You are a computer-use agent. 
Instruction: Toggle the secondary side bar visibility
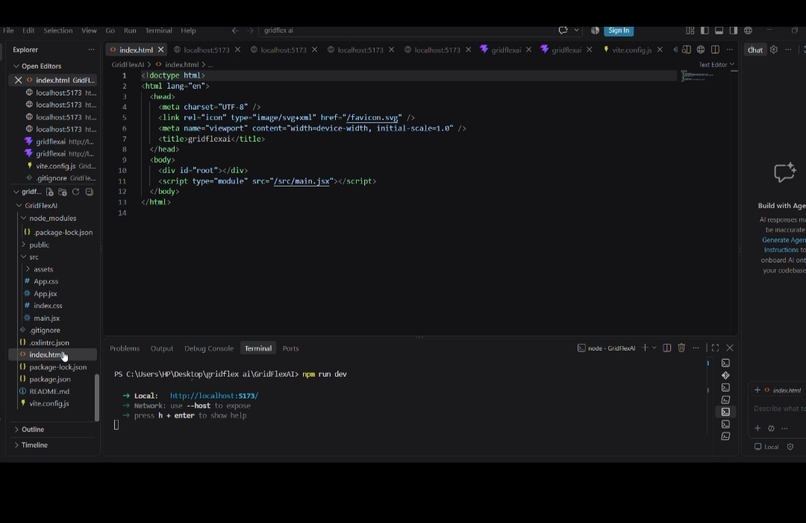click(x=734, y=30)
